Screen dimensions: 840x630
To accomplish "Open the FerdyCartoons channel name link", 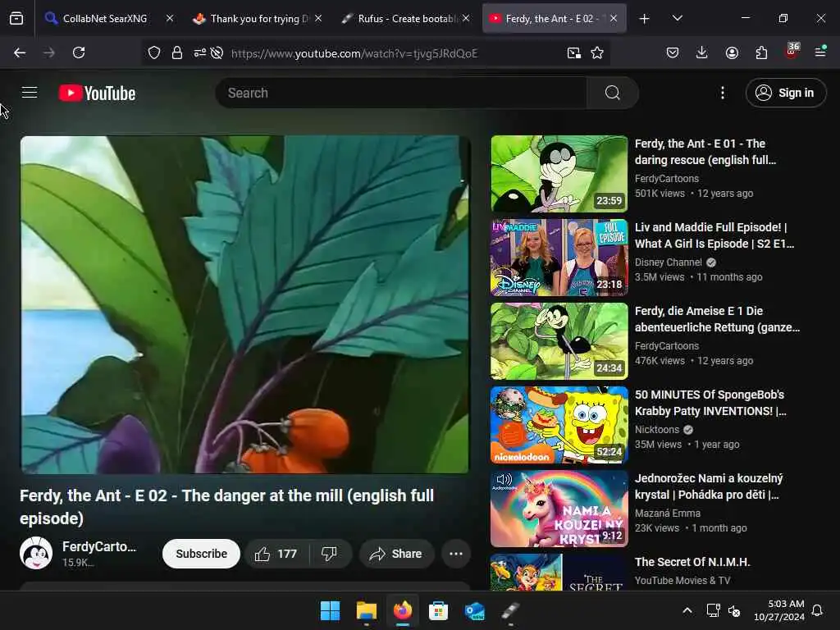I will 99,546.
